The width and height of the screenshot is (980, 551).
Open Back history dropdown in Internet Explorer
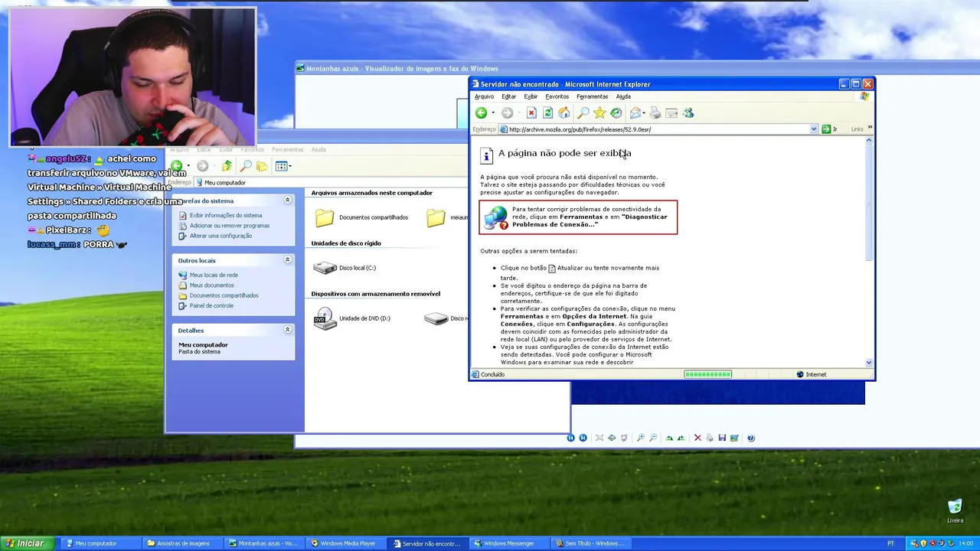tap(492, 112)
